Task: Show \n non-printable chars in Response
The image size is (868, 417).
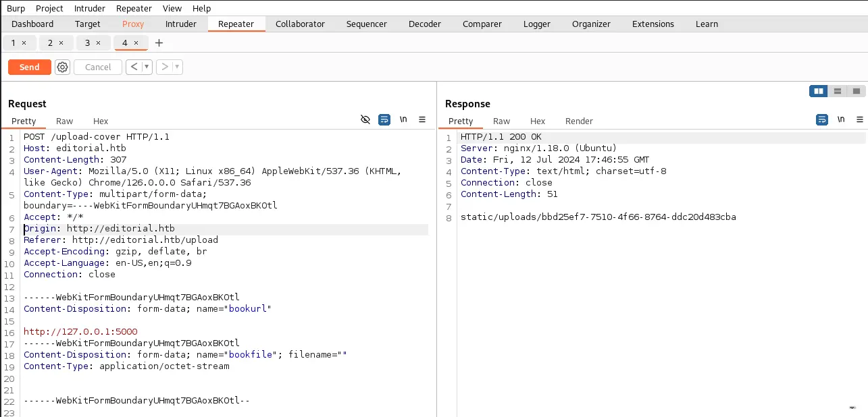Action: click(x=841, y=119)
